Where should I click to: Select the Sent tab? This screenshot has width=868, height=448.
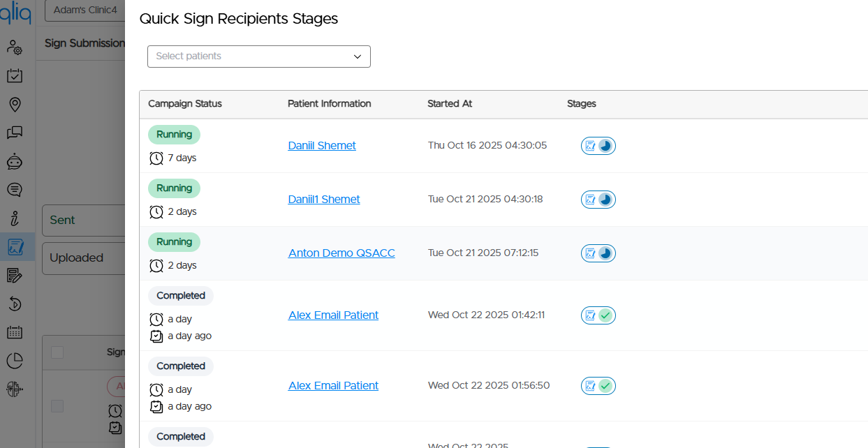(x=83, y=221)
